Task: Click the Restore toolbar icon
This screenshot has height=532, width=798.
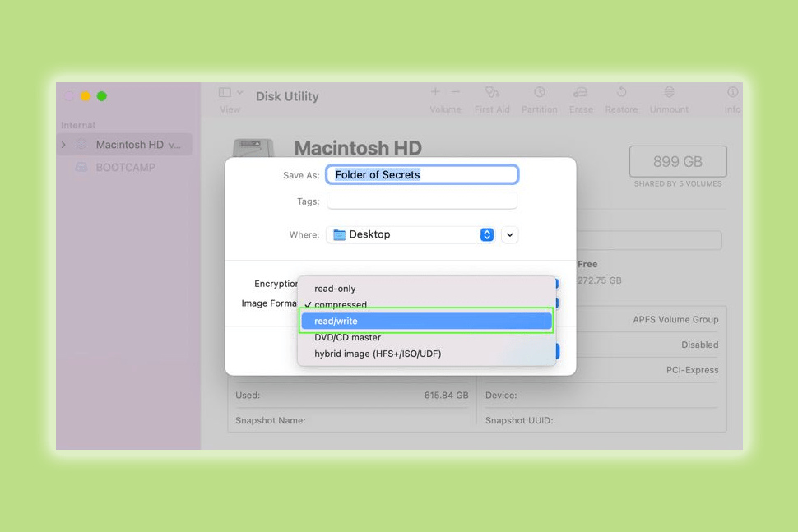Action: (621, 92)
